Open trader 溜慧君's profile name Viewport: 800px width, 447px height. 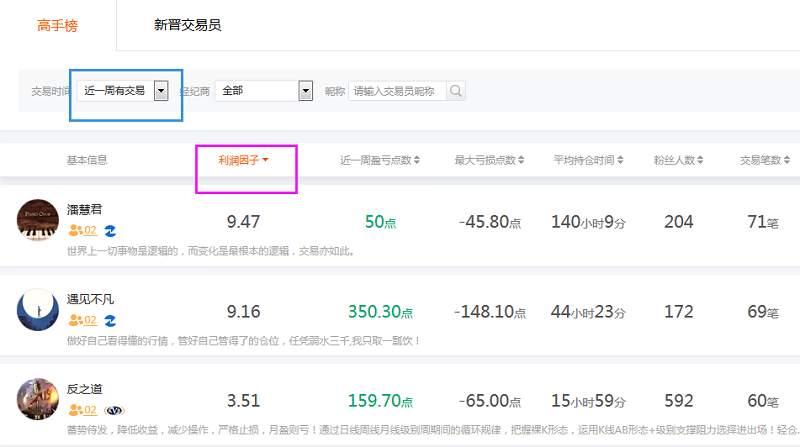tap(84, 209)
